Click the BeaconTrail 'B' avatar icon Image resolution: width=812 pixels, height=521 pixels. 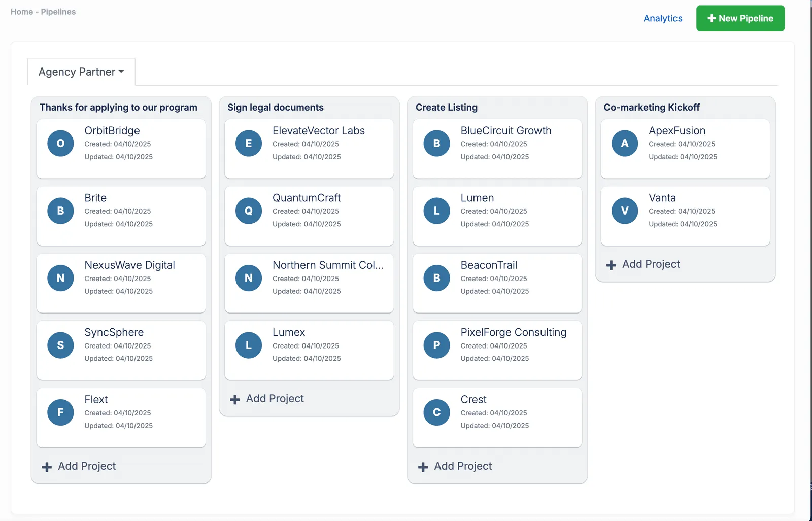(x=437, y=278)
